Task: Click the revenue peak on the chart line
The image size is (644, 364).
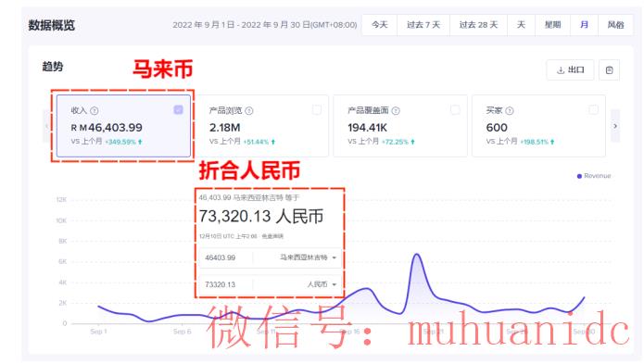Action: (417, 255)
